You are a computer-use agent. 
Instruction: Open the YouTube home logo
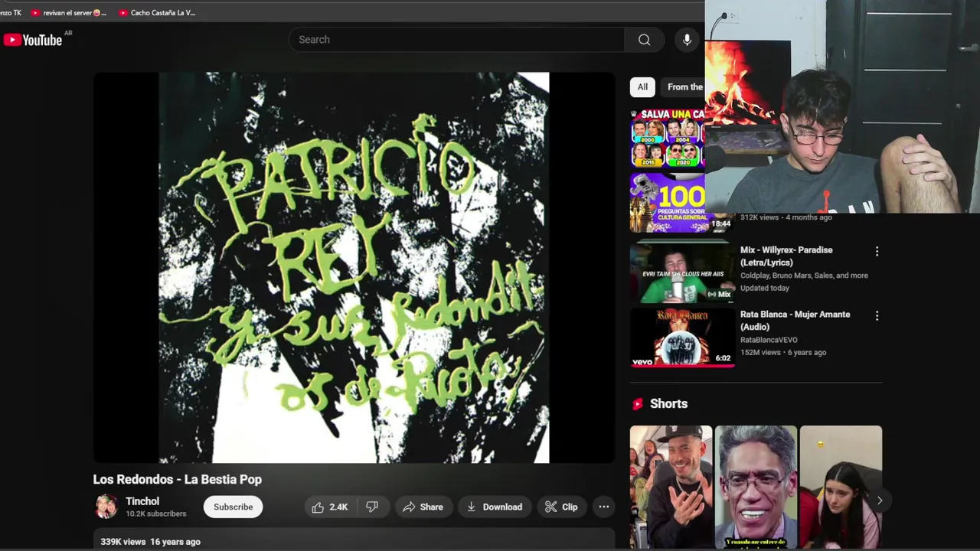point(32,40)
